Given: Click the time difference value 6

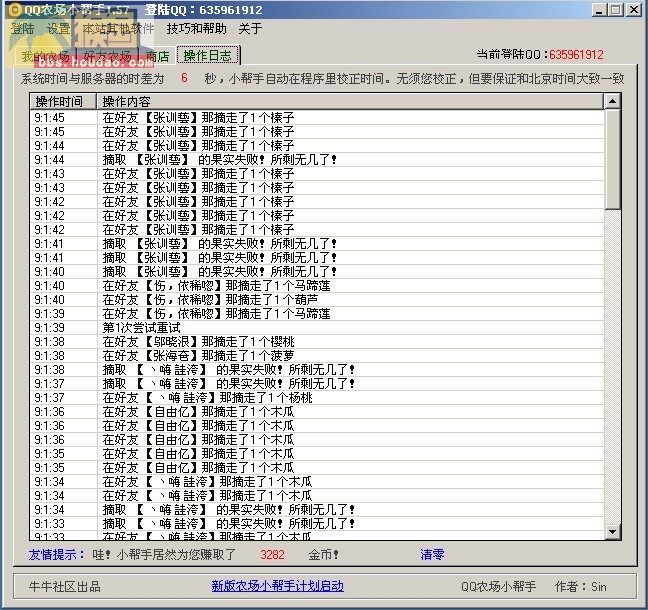Looking at the screenshot, I should (184, 78).
